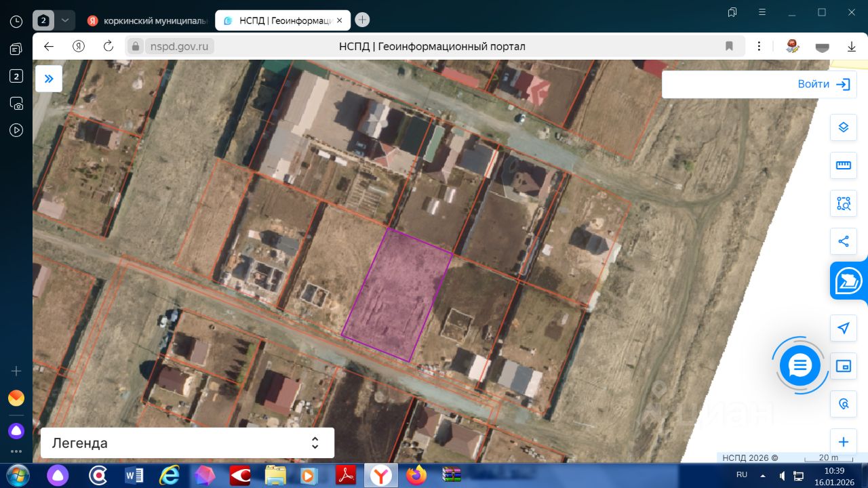Click the share map icon
Image resolution: width=868 pixels, height=488 pixels.
844,241
